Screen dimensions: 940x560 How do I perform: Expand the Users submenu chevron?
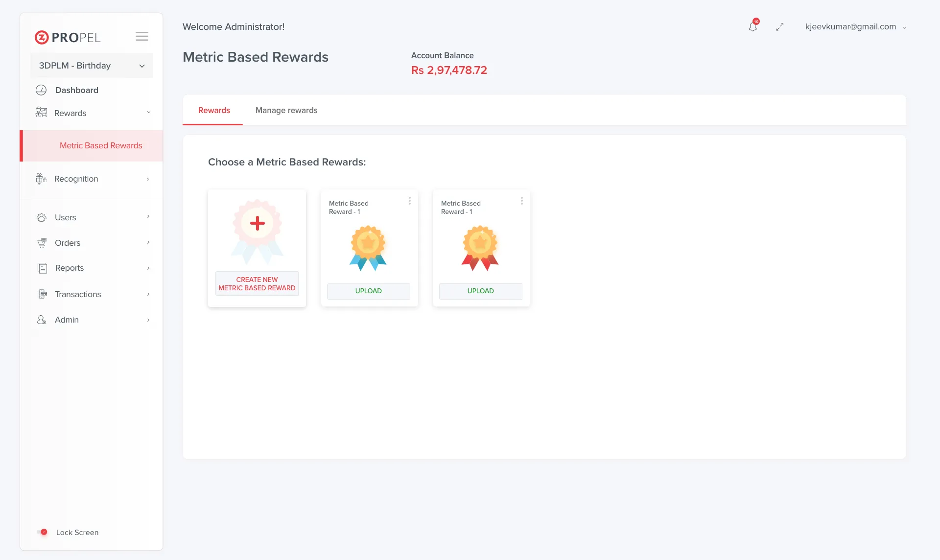click(148, 217)
